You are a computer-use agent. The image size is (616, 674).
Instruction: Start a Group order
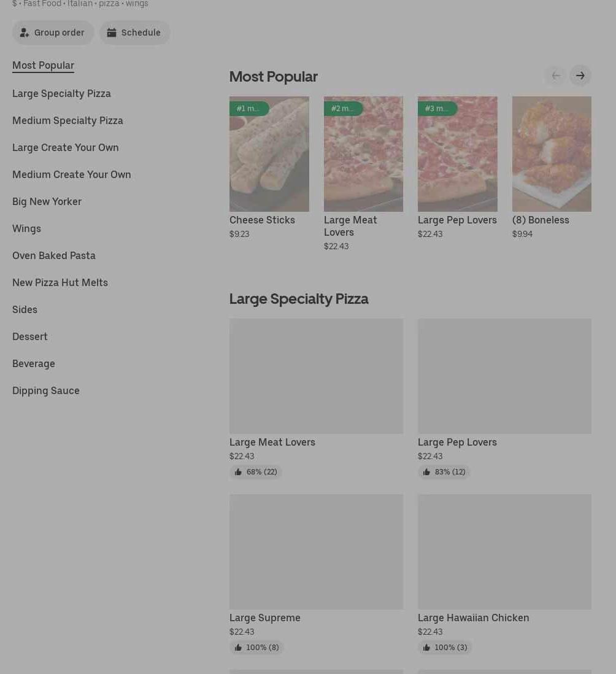pos(53,33)
